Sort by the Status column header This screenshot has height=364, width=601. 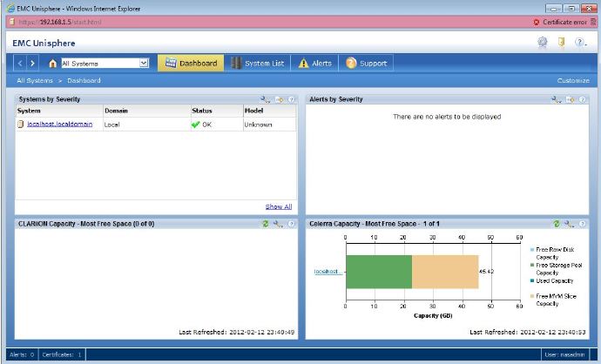click(217, 111)
